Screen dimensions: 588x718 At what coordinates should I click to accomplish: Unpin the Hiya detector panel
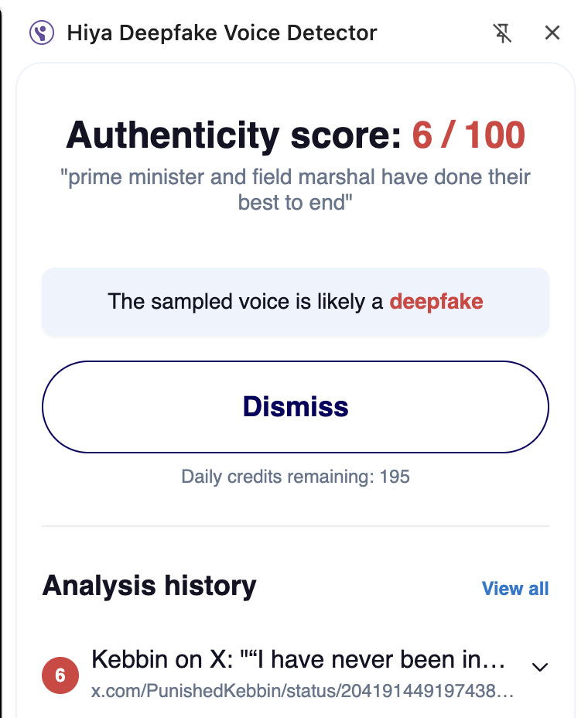[x=503, y=32]
